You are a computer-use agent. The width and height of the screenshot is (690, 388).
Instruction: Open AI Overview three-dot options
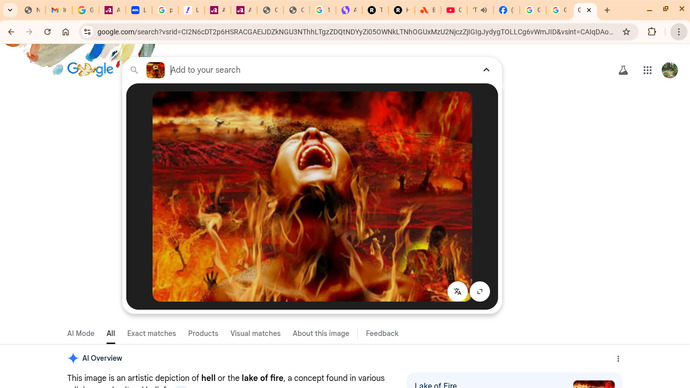[618, 359]
